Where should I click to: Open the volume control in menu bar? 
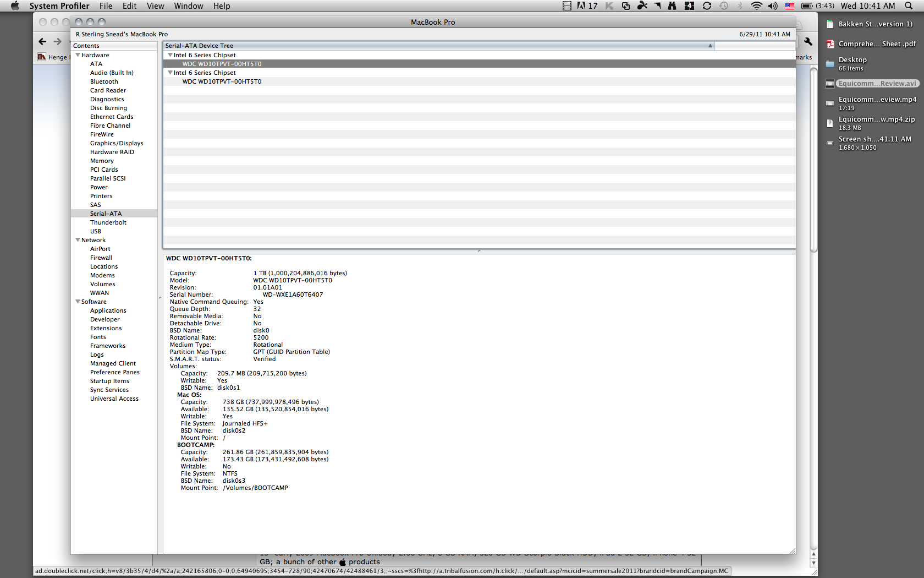[x=773, y=6]
